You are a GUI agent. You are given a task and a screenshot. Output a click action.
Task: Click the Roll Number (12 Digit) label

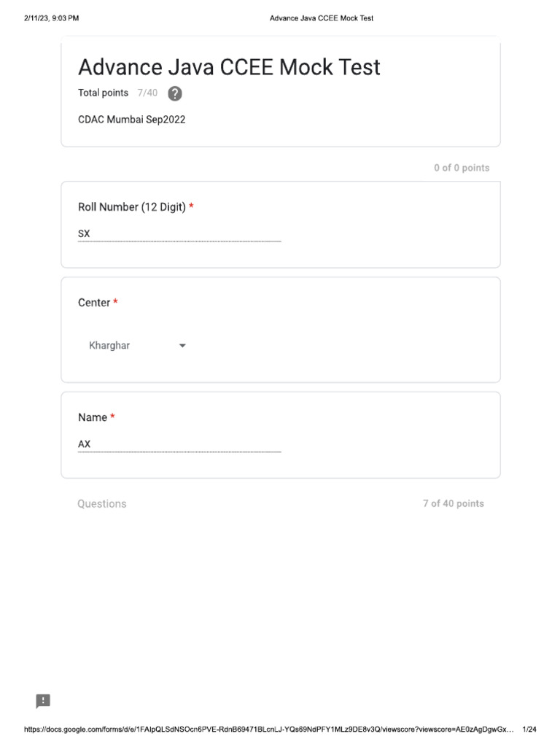click(131, 207)
